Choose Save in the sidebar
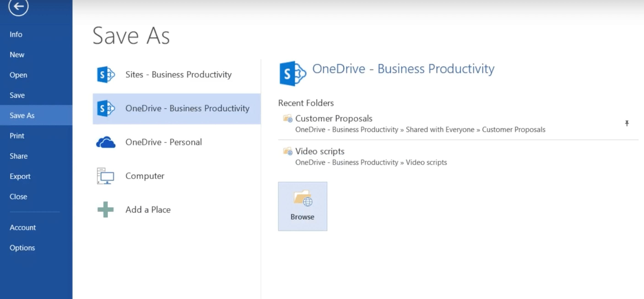This screenshot has width=644, height=299. (17, 95)
